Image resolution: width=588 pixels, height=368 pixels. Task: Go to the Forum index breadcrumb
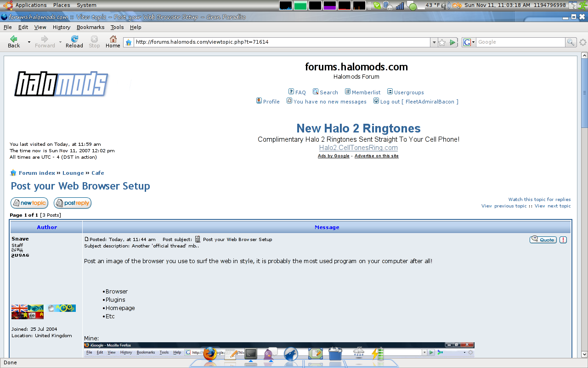37,173
